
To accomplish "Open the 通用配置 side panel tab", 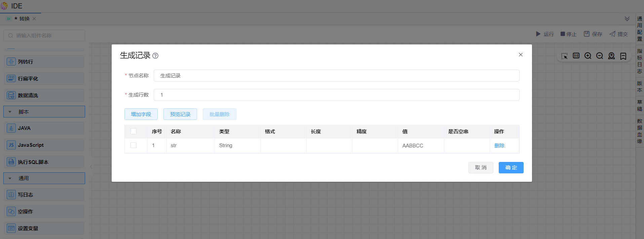I will (640, 29).
